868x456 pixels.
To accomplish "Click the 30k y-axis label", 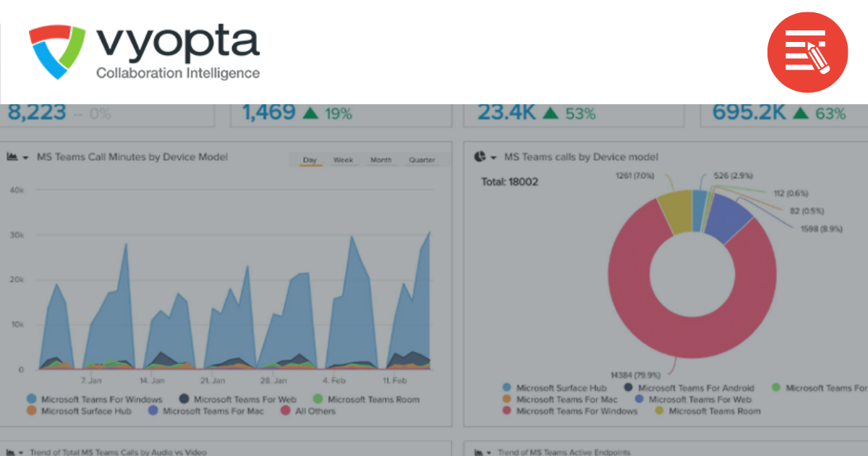I will 16,235.
